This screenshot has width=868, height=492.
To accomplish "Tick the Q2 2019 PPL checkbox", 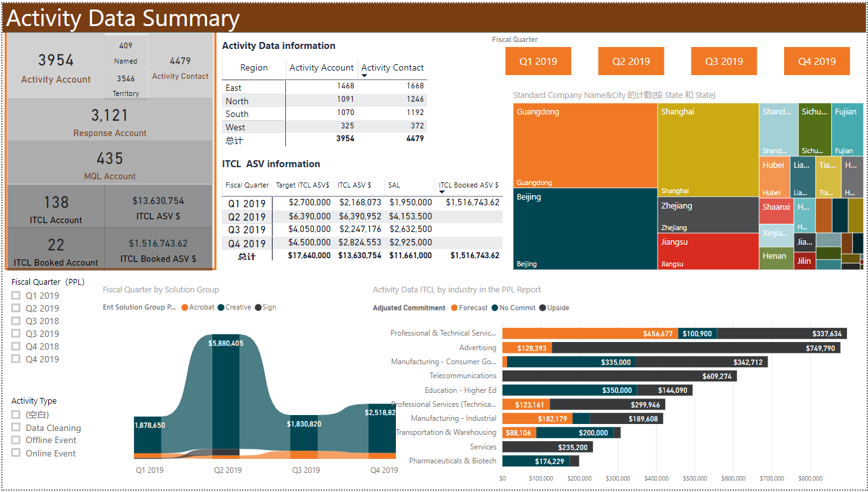I will pos(16,308).
